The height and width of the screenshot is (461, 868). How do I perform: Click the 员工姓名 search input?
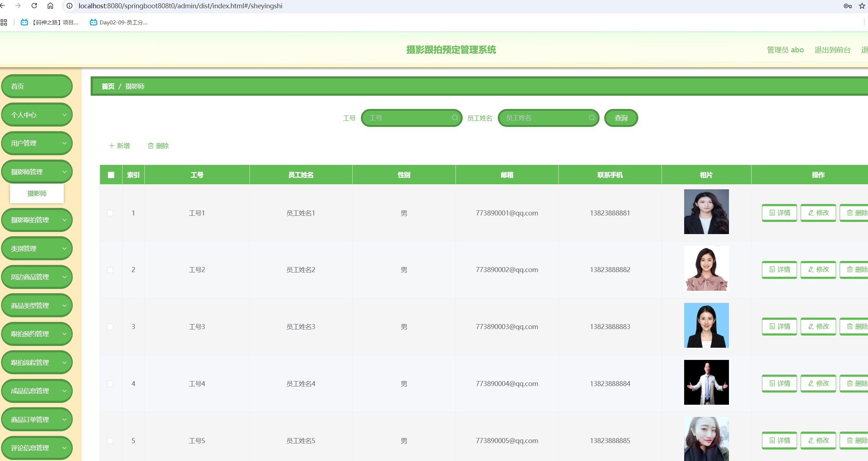point(548,118)
